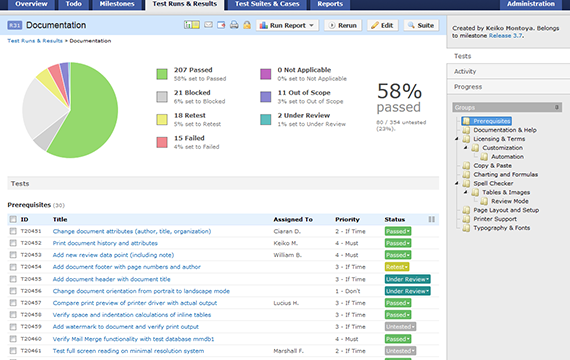
Task: Switch to the Milestones tab
Action: point(117,4)
